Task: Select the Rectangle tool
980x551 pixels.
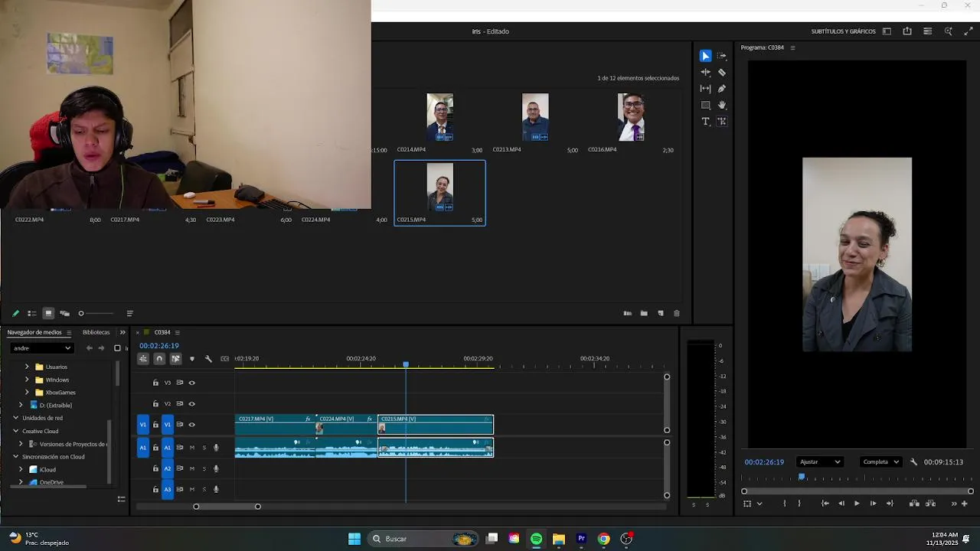Action: point(705,105)
